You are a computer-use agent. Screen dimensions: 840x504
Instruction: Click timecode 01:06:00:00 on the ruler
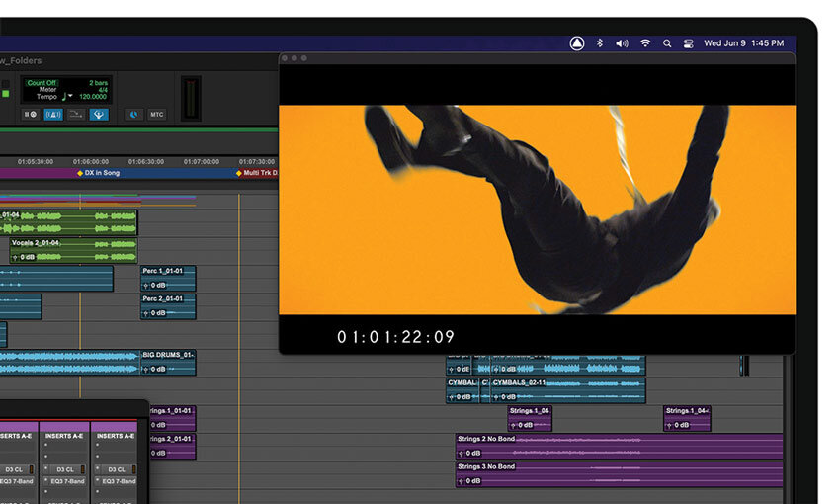tap(91, 161)
